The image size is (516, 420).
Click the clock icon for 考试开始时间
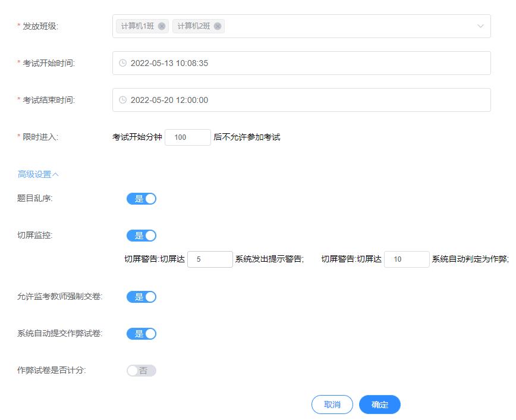click(x=124, y=63)
